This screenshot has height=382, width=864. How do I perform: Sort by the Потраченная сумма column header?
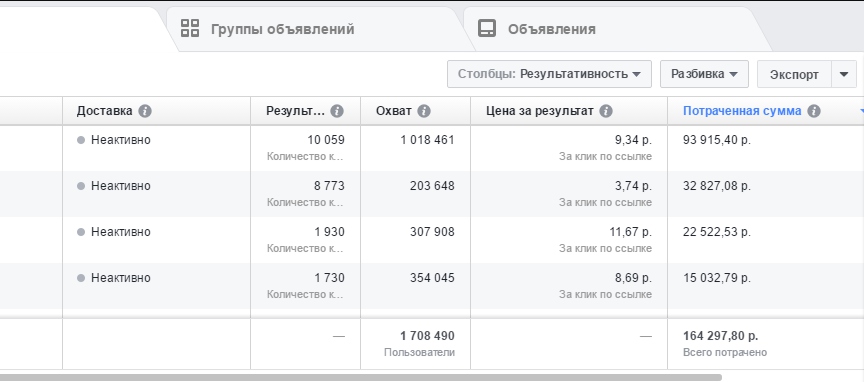click(742, 111)
